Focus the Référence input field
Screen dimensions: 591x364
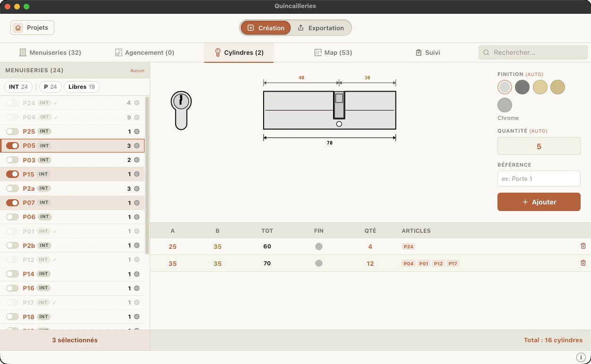(x=539, y=178)
